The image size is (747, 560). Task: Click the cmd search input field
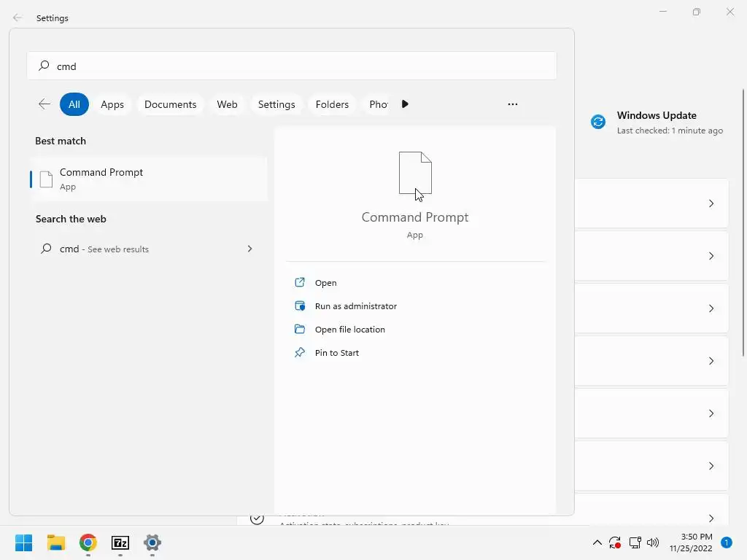point(292,66)
